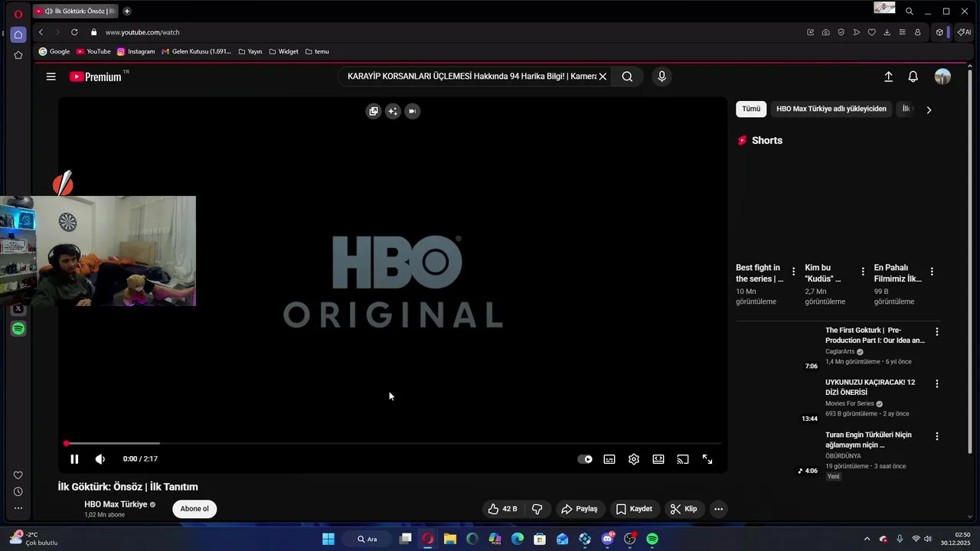
Task: Toggle subtitles/closed captions
Action: (609, 459)
